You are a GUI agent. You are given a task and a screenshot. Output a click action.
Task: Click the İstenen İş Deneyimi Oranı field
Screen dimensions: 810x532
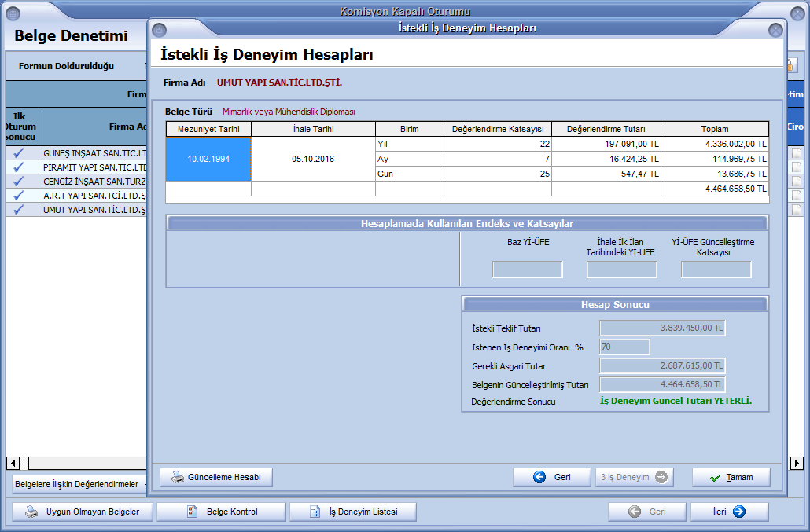point(624,347)
